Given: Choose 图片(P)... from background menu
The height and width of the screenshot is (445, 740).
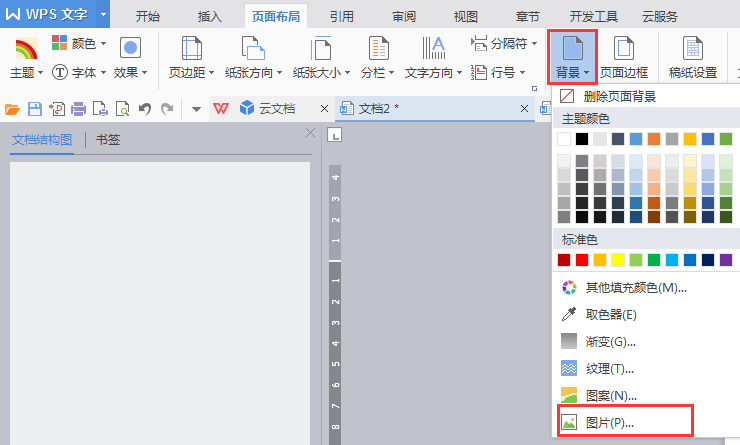Looking at the screenshot, I should click(x=610, y=422).
